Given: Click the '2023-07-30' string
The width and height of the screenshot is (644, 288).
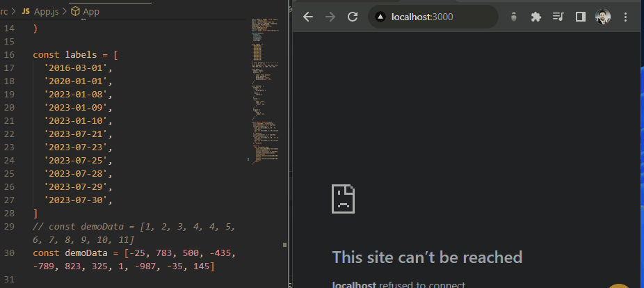Looking at the screenshot, I should pyautogui.click(x=76, y=200).
